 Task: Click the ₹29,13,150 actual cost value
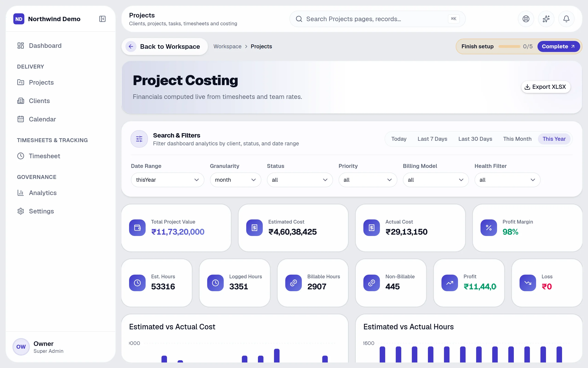(x=406, y=232)
